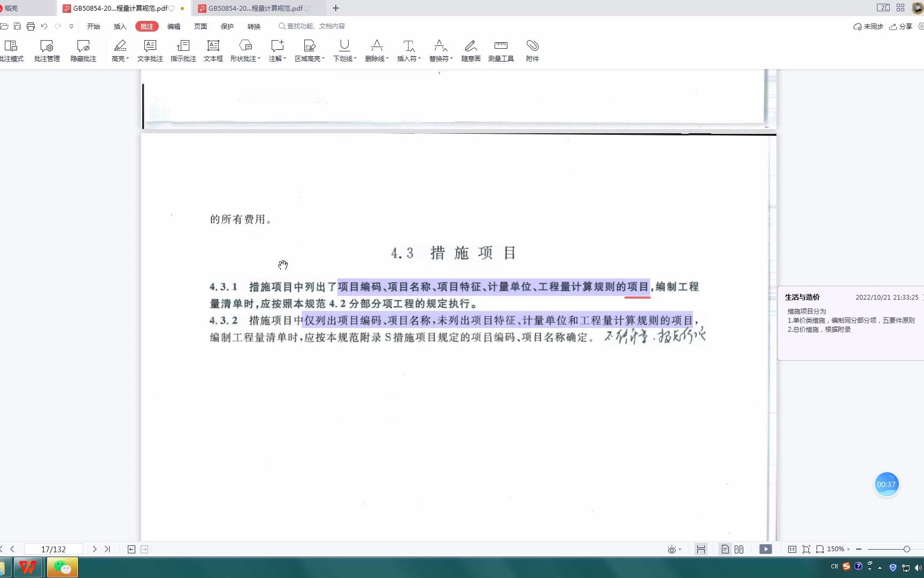Start the slideshow play button

point(766,549)
